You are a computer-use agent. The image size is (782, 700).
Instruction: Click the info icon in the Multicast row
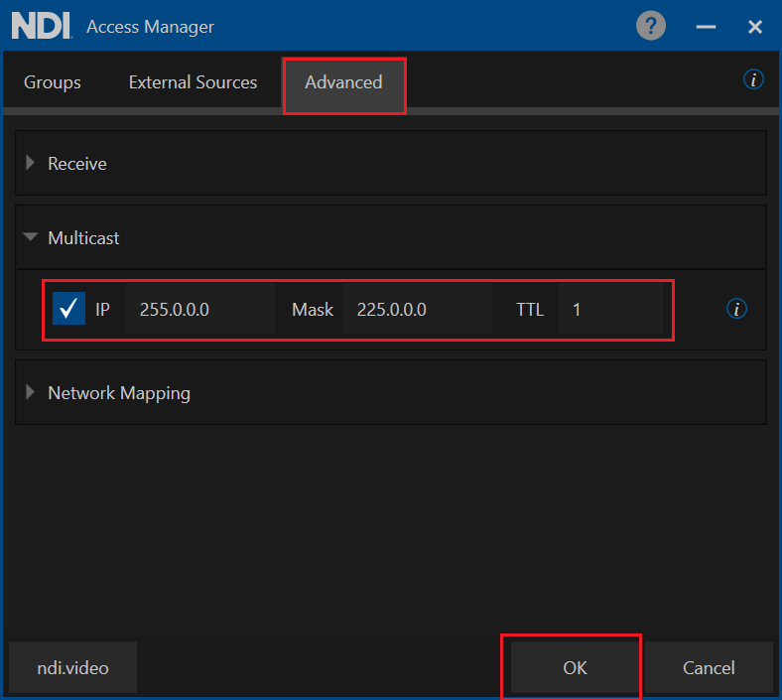tap(736, 310)
